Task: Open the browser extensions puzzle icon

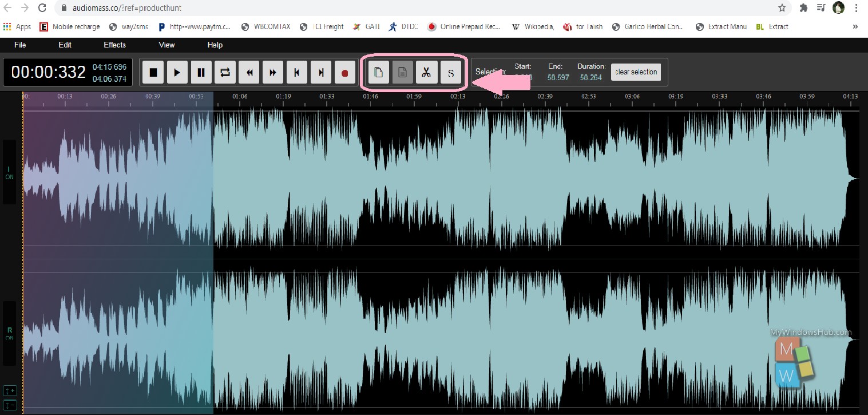Action: (804, 8)
